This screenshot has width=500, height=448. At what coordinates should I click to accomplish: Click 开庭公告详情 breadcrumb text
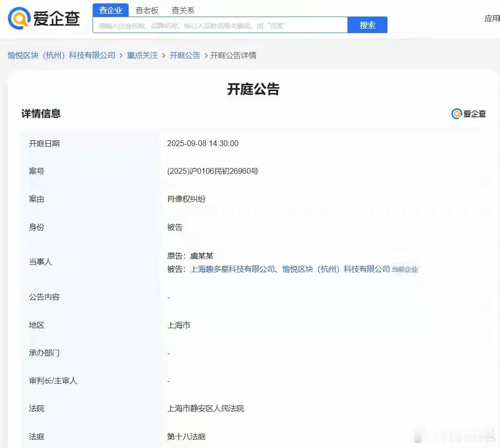coord(233,56)
